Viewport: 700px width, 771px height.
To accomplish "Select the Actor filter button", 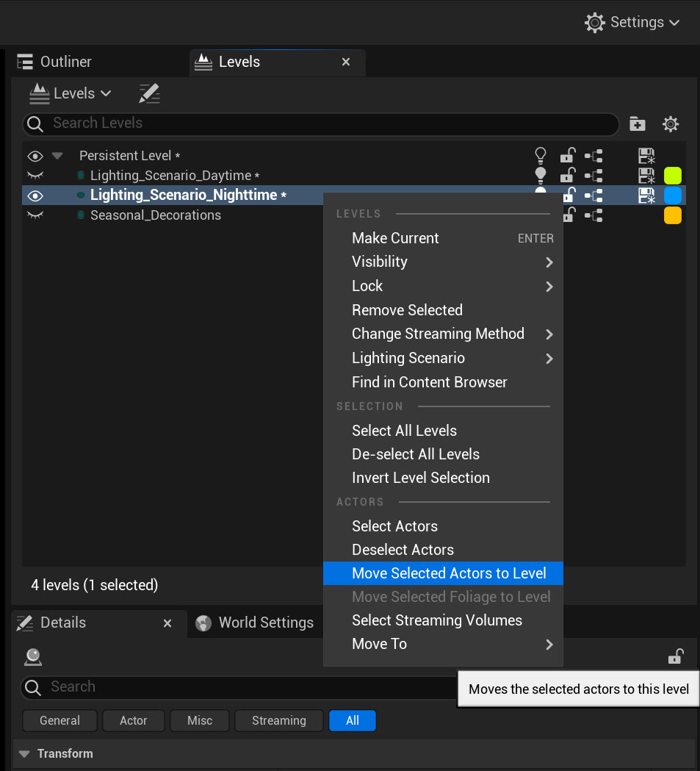I will point(133,720).
